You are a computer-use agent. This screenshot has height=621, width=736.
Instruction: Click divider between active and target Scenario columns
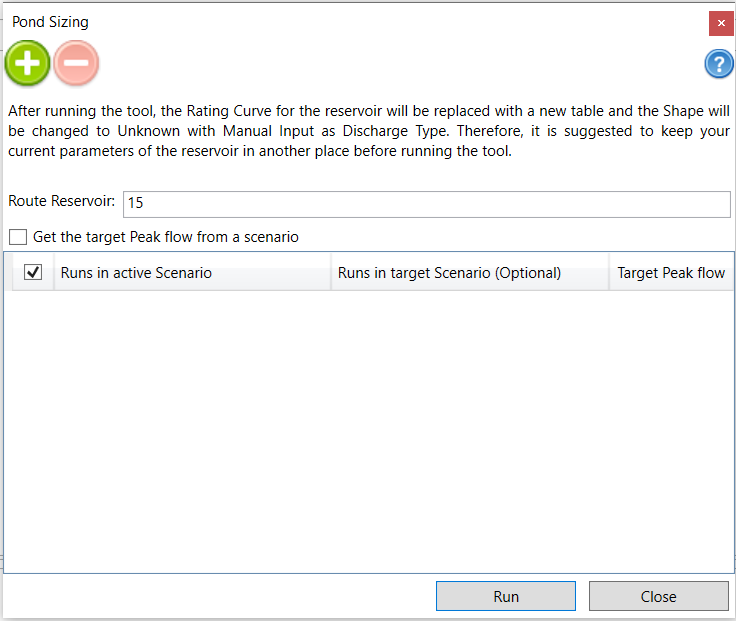(x=331, y=272)
